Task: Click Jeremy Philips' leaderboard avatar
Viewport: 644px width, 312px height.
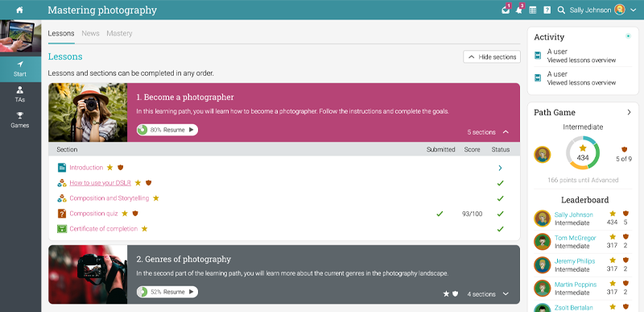Action: point(542,264)
